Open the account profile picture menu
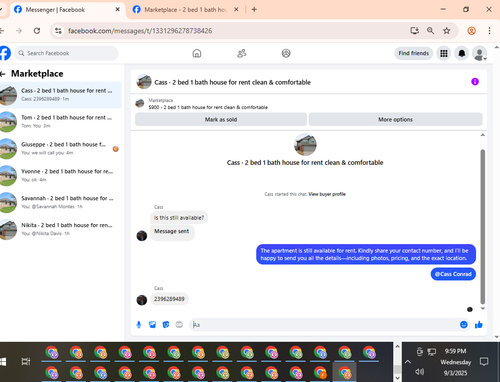 (479, 53)
